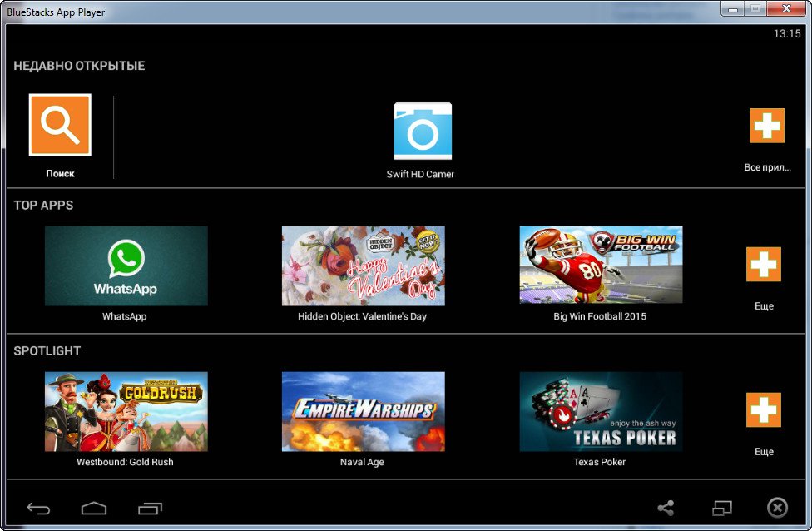
Task: Minimize the BlueStacks App Player window
Action: point(733,9)
